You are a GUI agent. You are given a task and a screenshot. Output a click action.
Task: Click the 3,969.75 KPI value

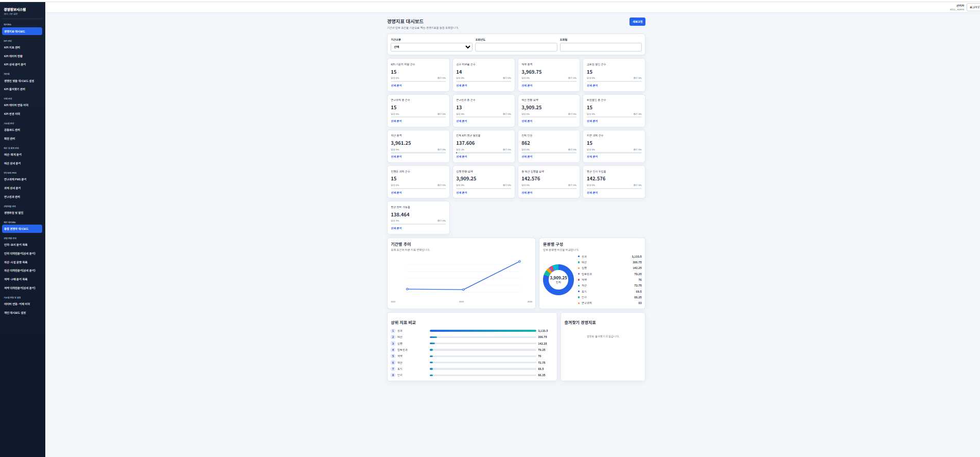click(x=531, y=72)
